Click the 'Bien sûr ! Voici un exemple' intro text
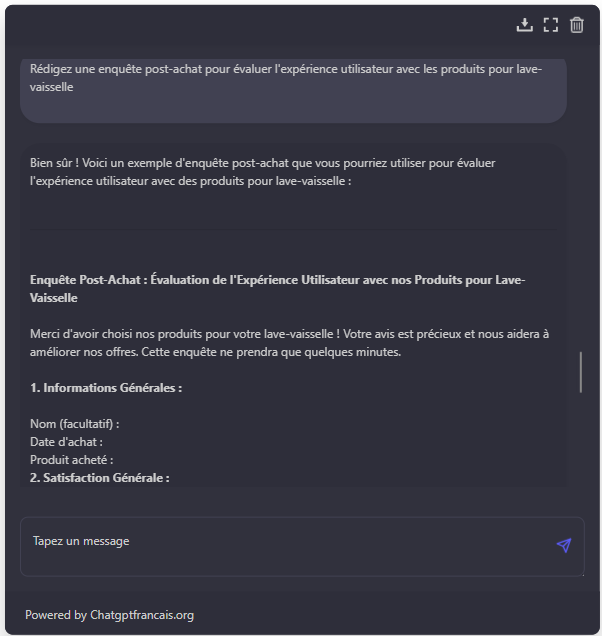The height and width of the screenshot is (636, 602). coord(262,172)
